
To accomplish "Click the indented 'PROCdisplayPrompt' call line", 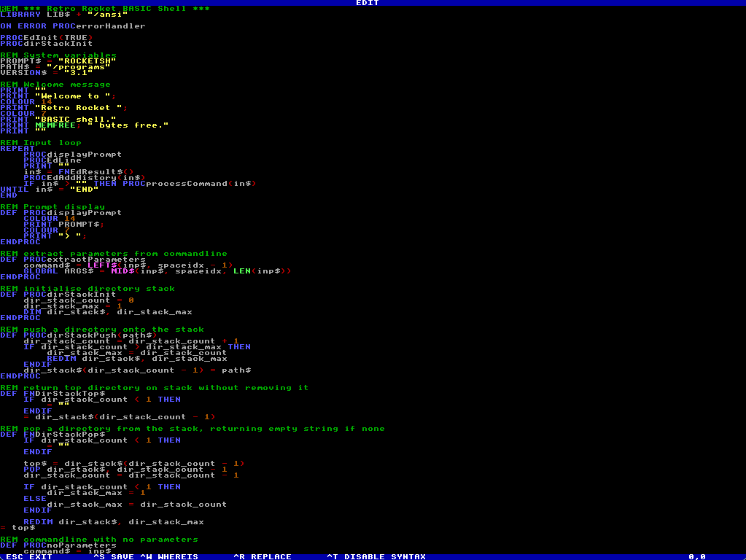I will [x=73, y=155].
